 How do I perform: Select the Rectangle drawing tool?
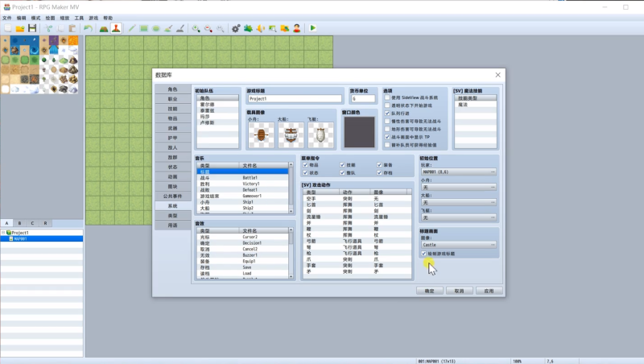[144, 28]
